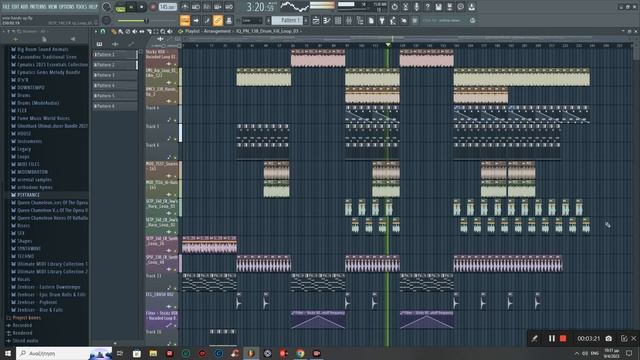
Task: Select the Slice tool in playlist toolbar
Action: tap(149, 31)
